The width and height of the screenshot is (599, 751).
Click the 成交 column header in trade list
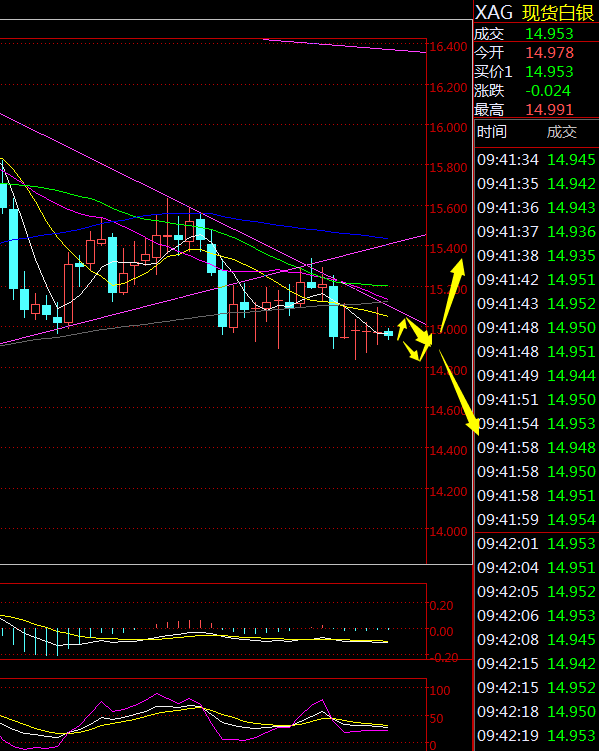pos(562,132)
